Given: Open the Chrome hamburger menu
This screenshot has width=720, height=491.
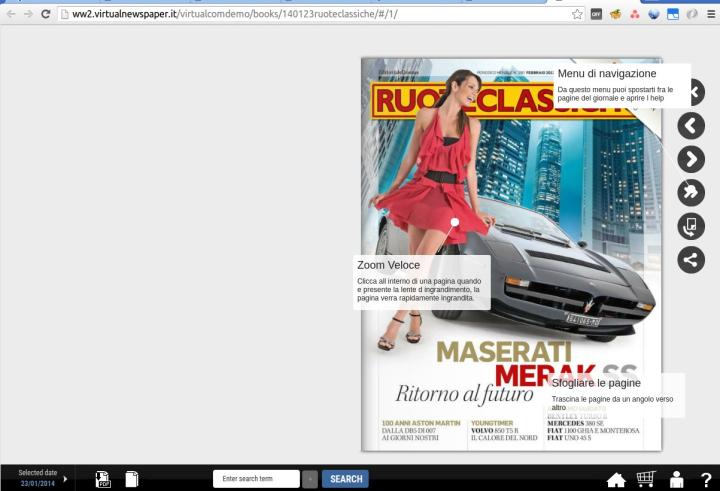Looking at the screenshot, I should tap(710, 14).
